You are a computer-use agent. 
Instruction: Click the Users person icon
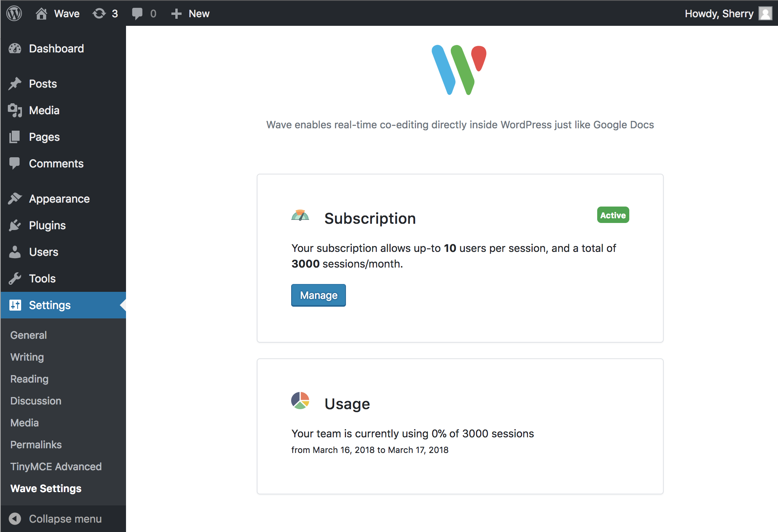(x=15, y=252)
